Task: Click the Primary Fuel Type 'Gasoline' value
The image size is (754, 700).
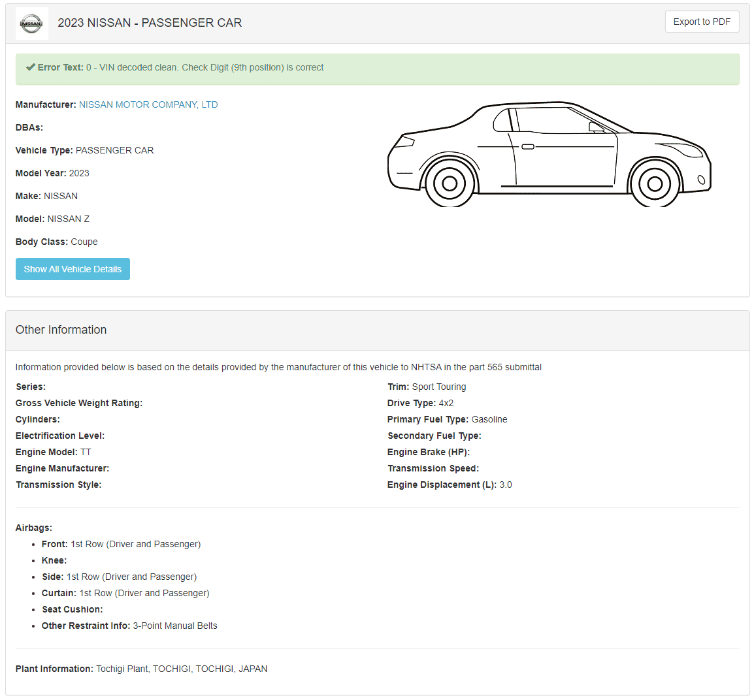Action: click(489, 419)
